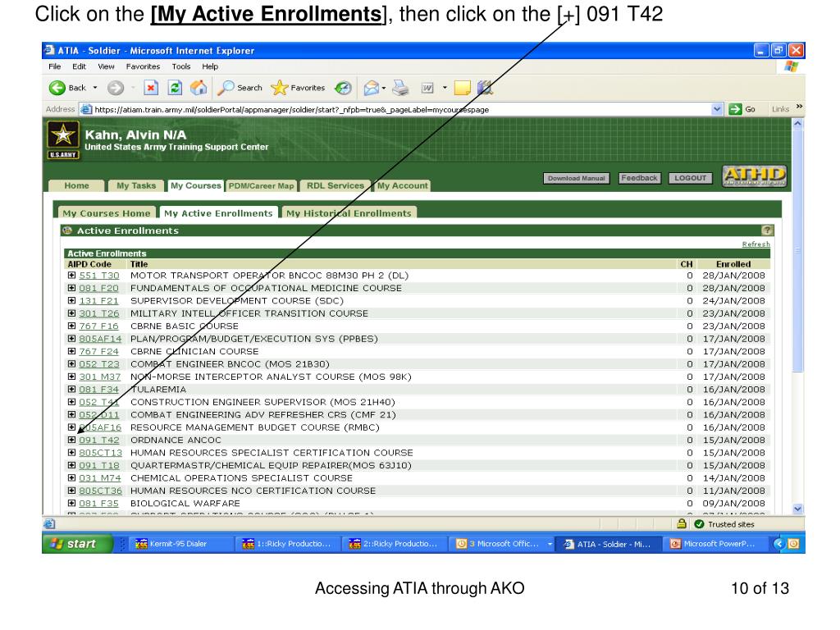The image size is (840, 630).
Task: Open the 805CT36 course code link
Action: tap(100, 491)
